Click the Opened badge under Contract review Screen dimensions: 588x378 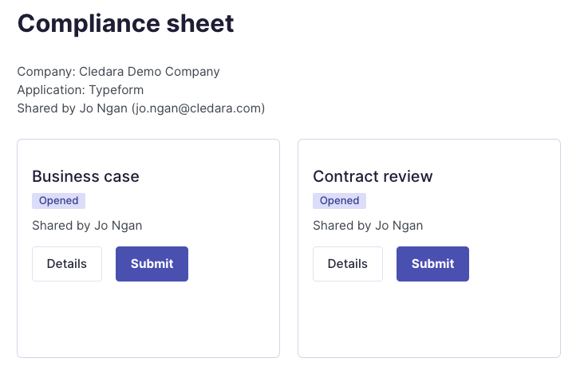339,201
